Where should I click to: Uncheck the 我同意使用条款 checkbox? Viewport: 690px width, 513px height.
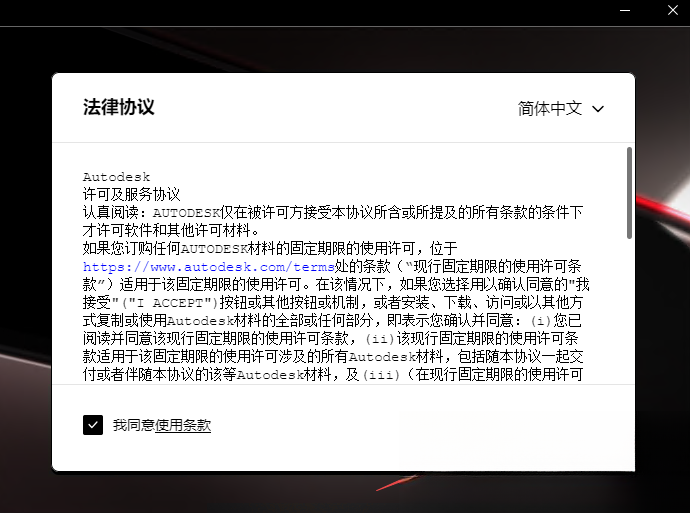[x=93, y=425]
